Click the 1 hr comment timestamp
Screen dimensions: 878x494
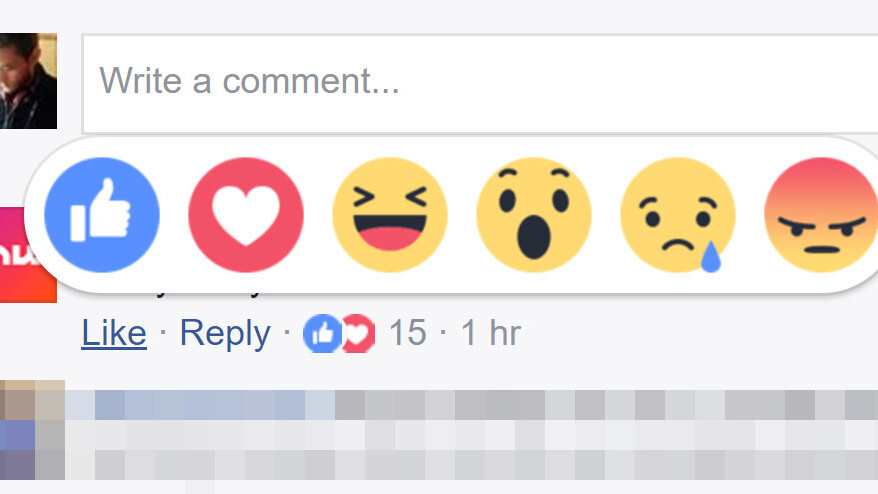491,333
